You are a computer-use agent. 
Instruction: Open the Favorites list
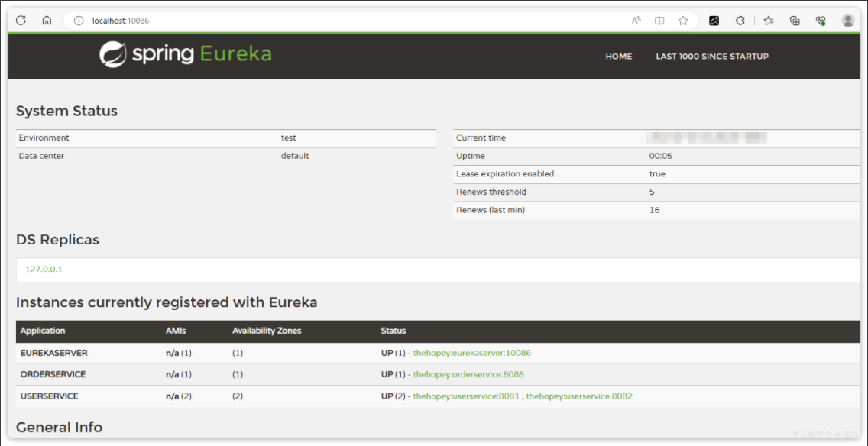pyautogui.click(x=769, y=21)
